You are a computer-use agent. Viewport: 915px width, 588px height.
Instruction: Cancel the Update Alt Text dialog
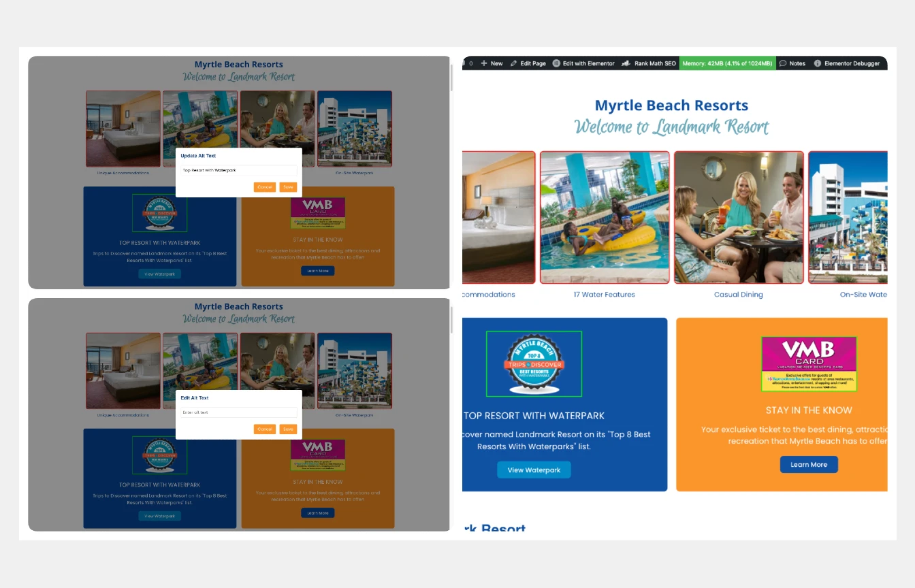tap(265, 187)
